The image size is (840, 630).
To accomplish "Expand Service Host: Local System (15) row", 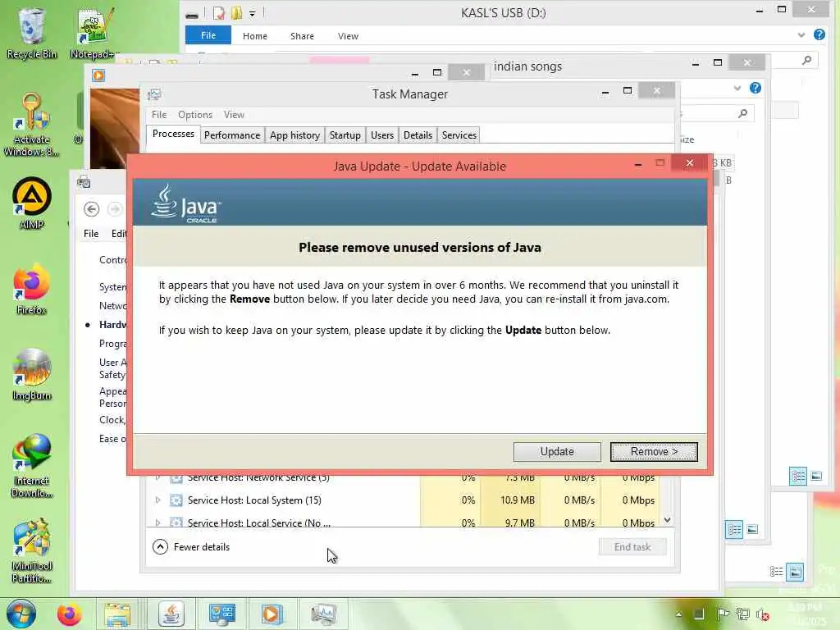I will click(x=157, y=500).
